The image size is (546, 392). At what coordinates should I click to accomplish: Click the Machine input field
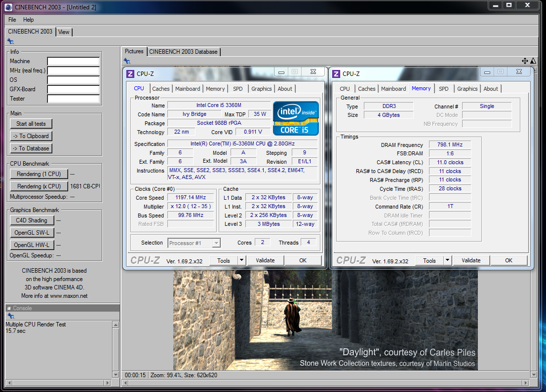pyautogui.click(x=74, y=62)
